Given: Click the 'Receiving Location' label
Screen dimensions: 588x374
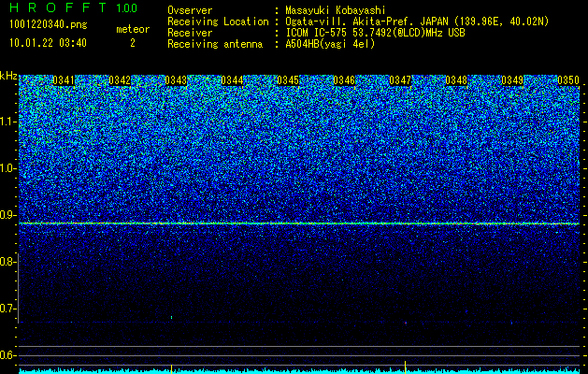Looking at the screenshot, I should pyautogui.click(x=218, y=22).
